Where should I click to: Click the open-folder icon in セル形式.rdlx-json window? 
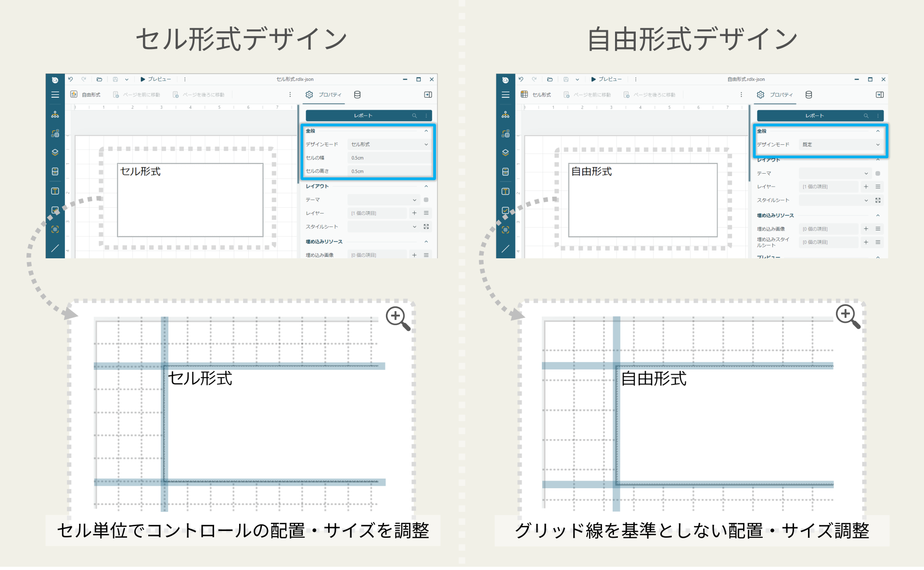tap(99, 79)
